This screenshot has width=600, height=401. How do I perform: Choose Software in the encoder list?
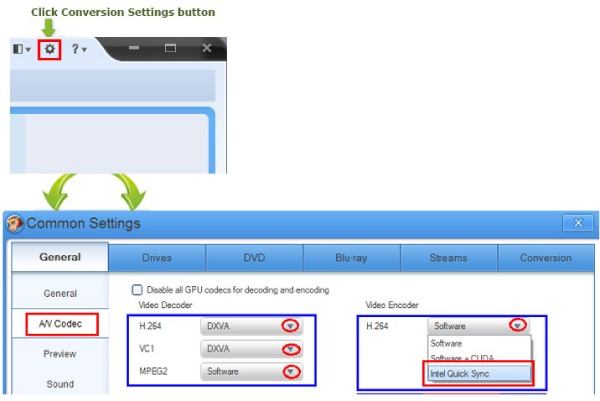tap(479, 343)
